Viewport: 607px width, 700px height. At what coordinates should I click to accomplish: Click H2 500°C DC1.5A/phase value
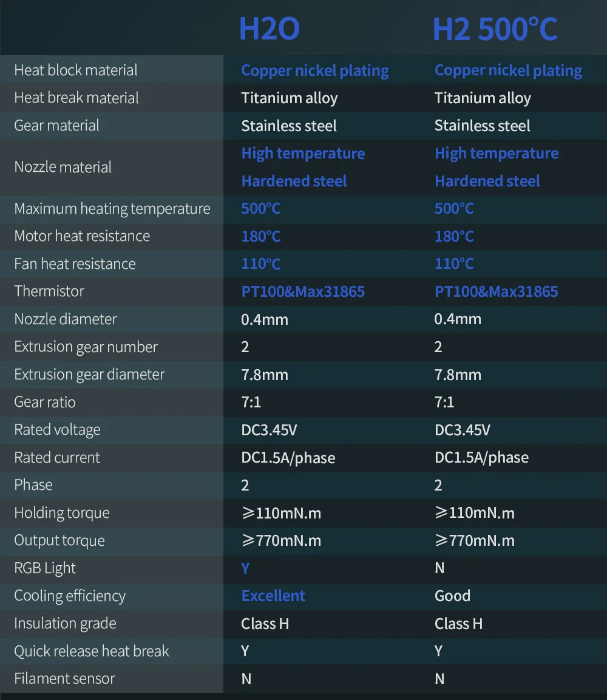point(481,458)
